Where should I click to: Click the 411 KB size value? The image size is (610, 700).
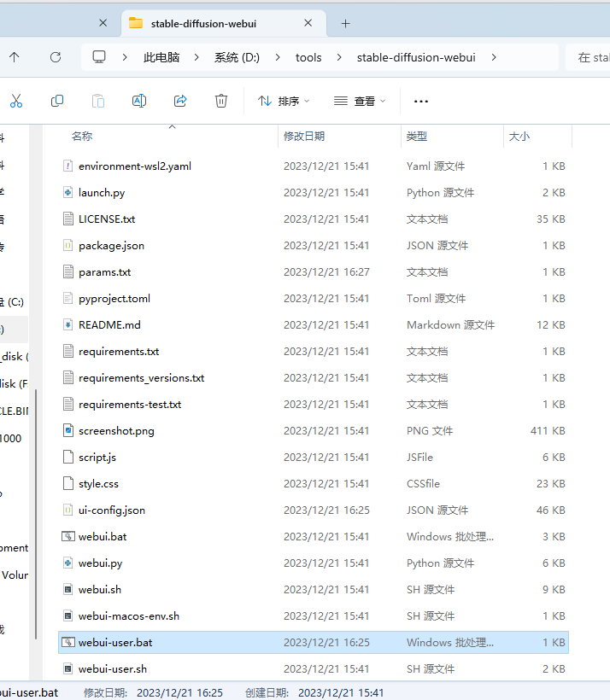coord(548,430)
